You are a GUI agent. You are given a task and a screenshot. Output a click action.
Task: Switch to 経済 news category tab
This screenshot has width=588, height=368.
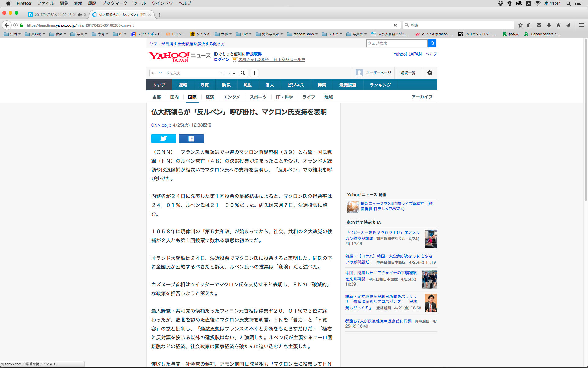point(210,97)
